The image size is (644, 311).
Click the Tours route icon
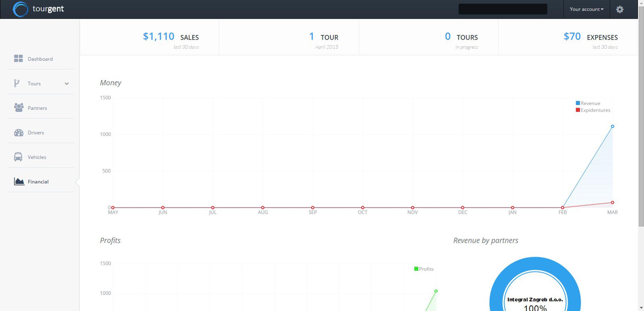pos(17,83)
